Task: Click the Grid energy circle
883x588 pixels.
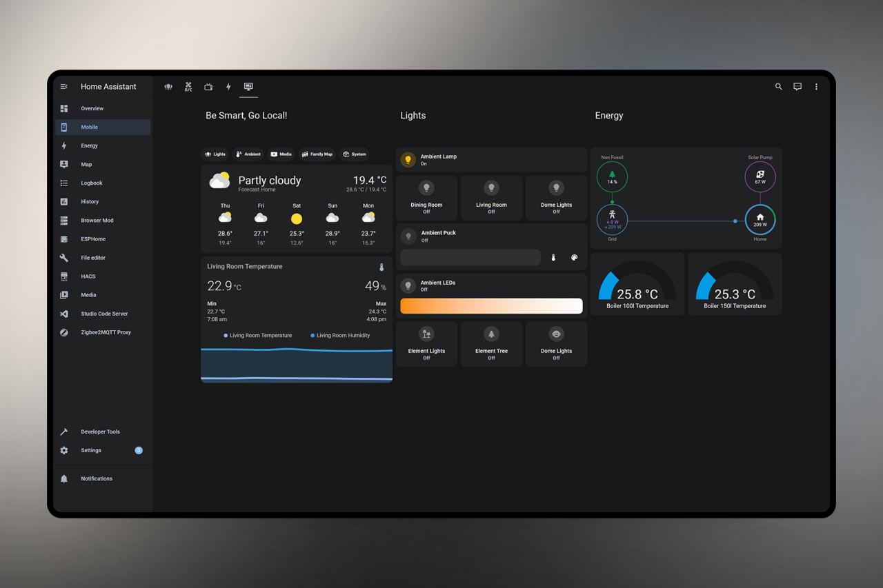Action: [612, 220]
